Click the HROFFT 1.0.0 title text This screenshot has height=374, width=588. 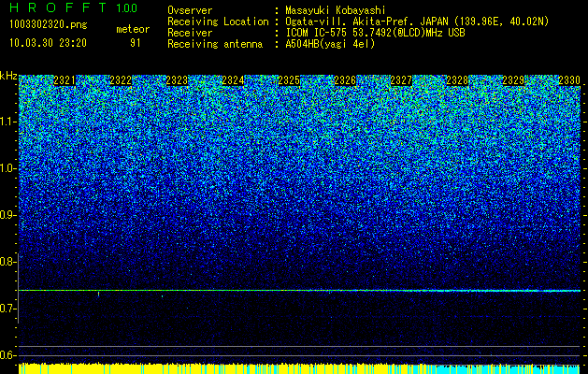(74, 7)
